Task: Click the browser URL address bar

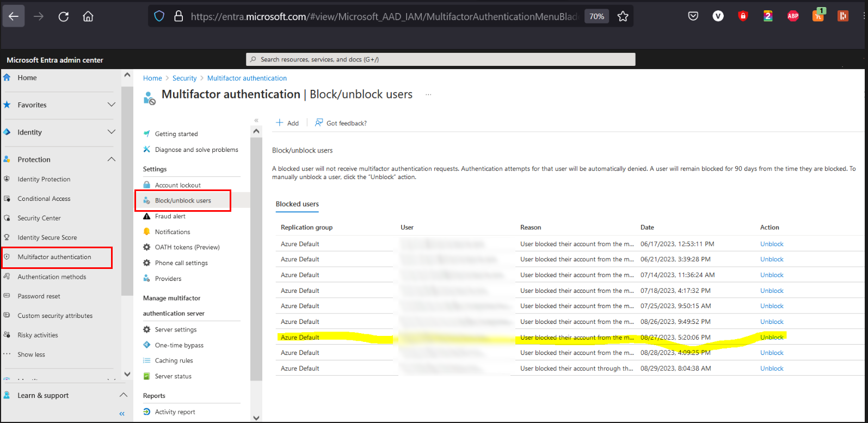Action: 384,17
